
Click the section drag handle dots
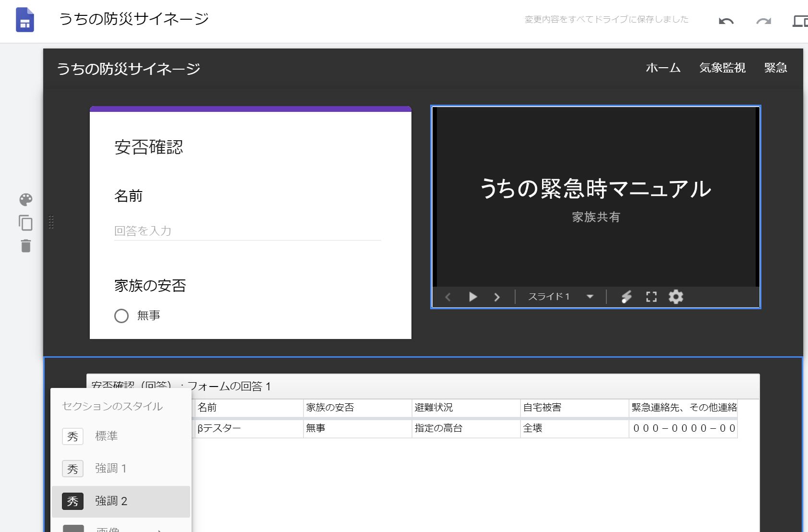[51, 222]
